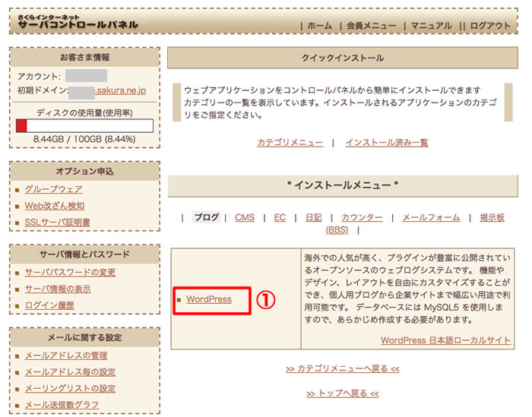Select the メールフォーム category tab

point(431,217)
